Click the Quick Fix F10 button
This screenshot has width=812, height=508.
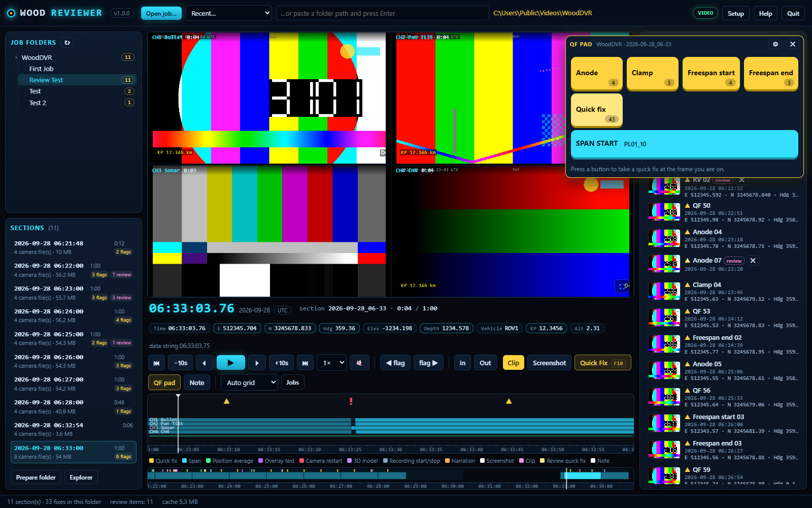click(602, 363)
